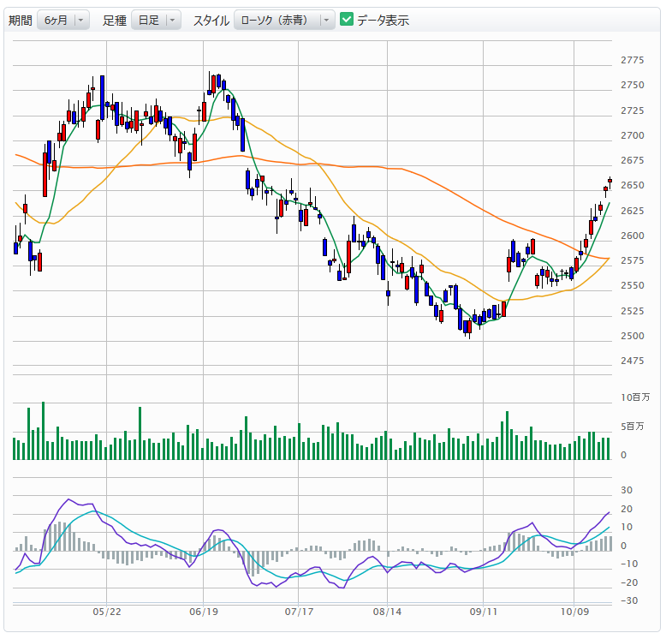Click the arrow icon beside 6ヶ月
The image size is (672, 639).
point(81,20)
